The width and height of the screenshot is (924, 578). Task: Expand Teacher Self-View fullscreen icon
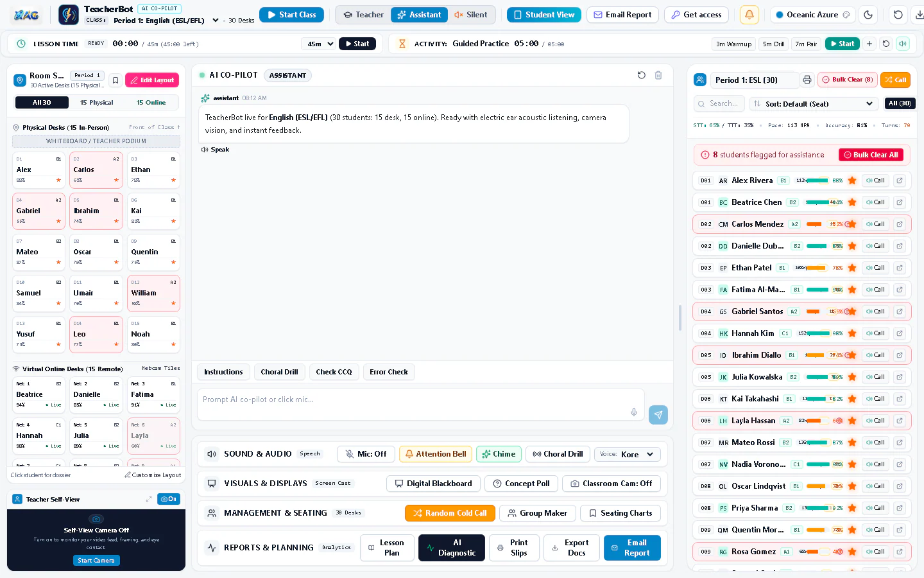pyautogui.click(x=149, y=499)
